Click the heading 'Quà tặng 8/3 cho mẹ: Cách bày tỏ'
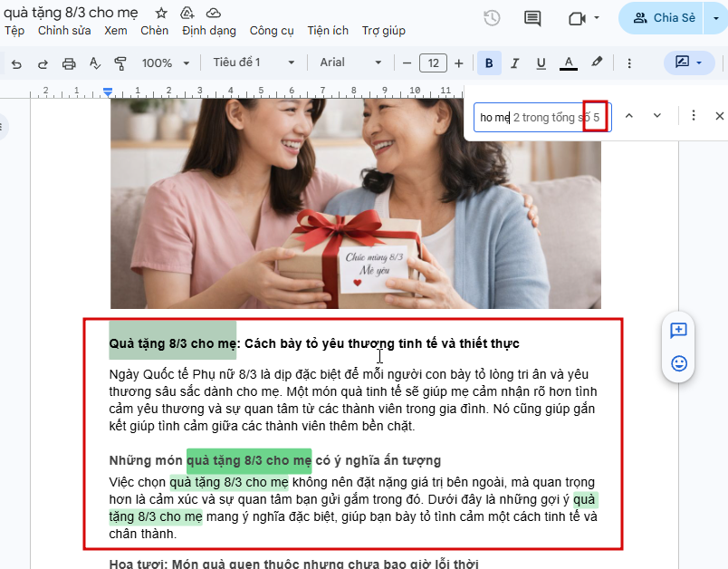728x569 pixels. tap(314, 343)
